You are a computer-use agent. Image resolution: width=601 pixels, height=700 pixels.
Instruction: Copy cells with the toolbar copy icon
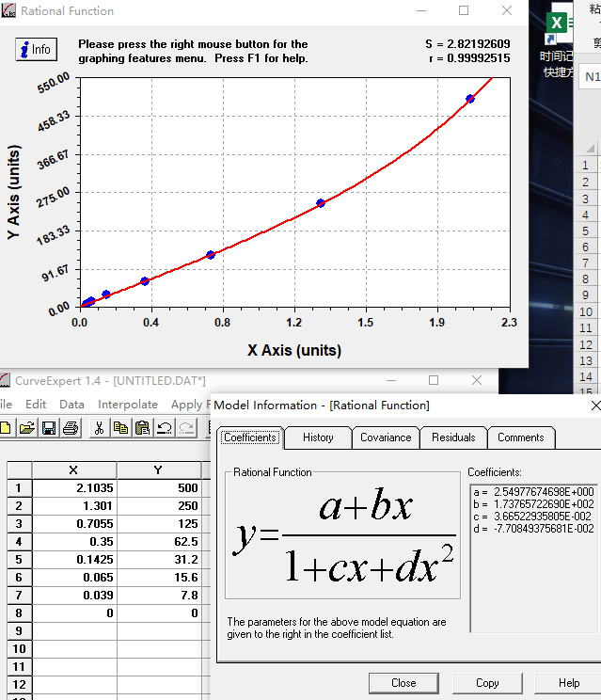pyautogui.click(x=120, y=428)
